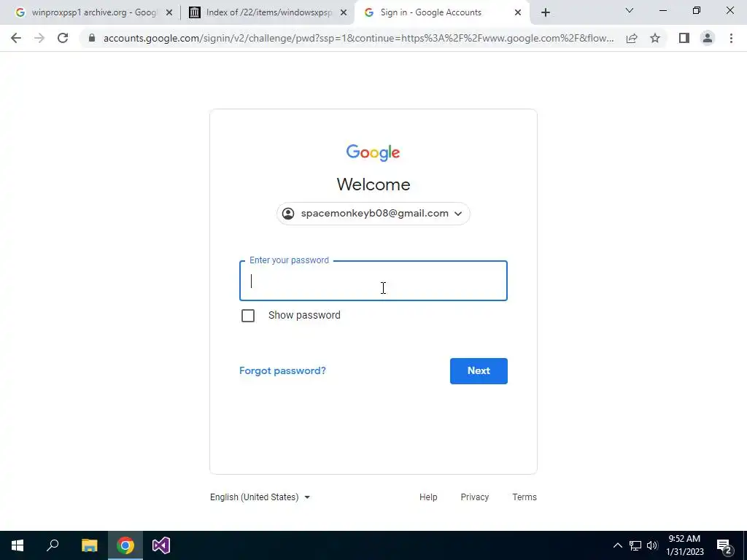Reload the page with the refresh icon

click(63, 38)
